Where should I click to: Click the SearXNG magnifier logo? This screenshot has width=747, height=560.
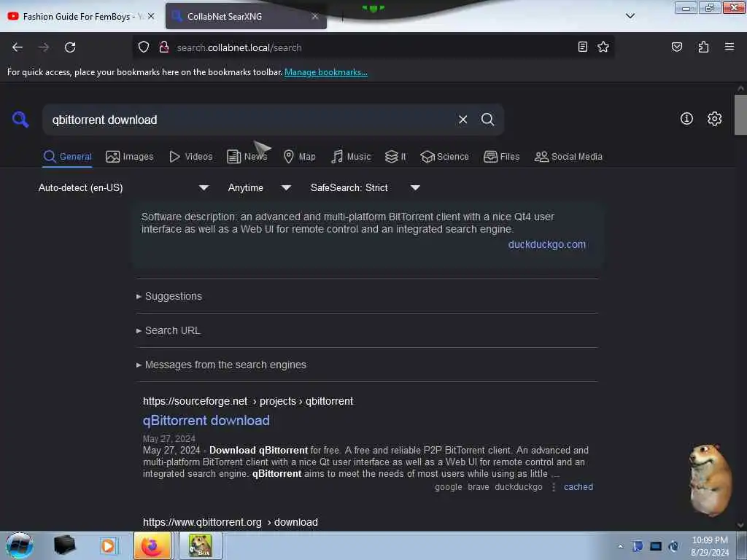click(x=20, y=119)
